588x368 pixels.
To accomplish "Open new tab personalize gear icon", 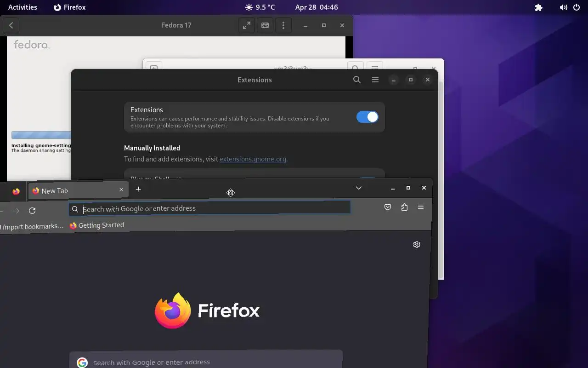I will click(x=417, y=244).
